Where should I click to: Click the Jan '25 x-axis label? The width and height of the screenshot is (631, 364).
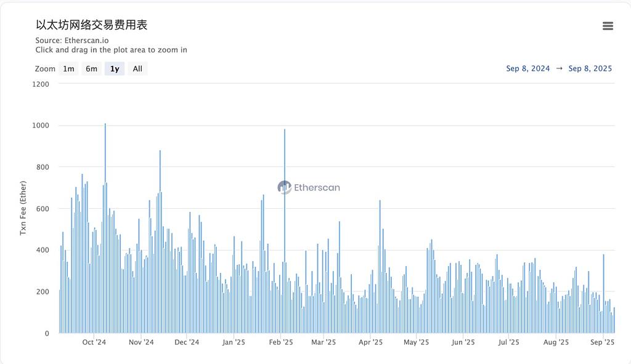tap(234, 342)
